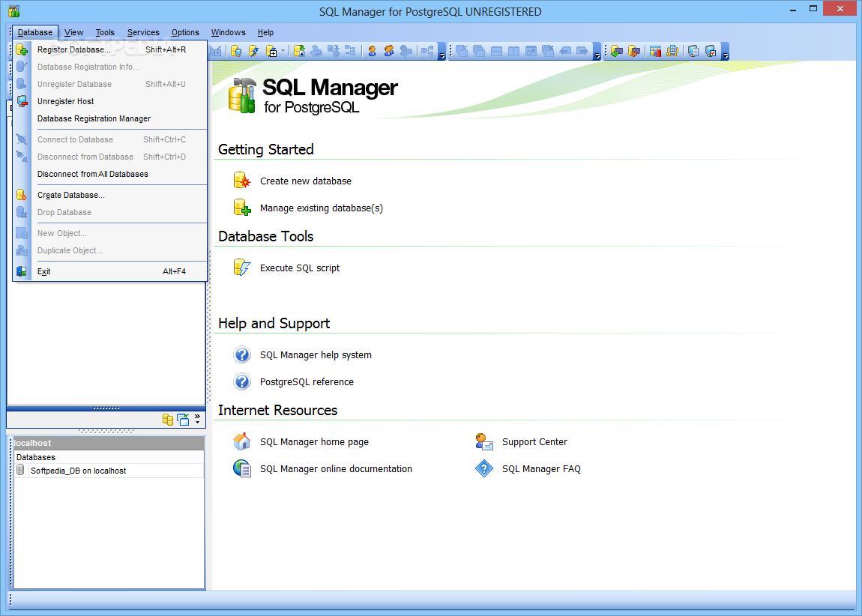Open dropdown arrow beside the new object toolbar icon
862x616 pixels.
283,51
